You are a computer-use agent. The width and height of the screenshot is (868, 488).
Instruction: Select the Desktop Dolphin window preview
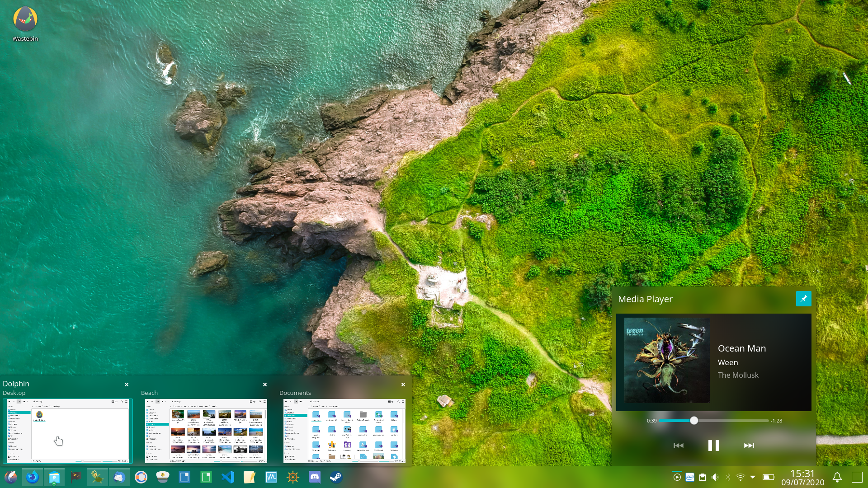(x=68, y=431)
